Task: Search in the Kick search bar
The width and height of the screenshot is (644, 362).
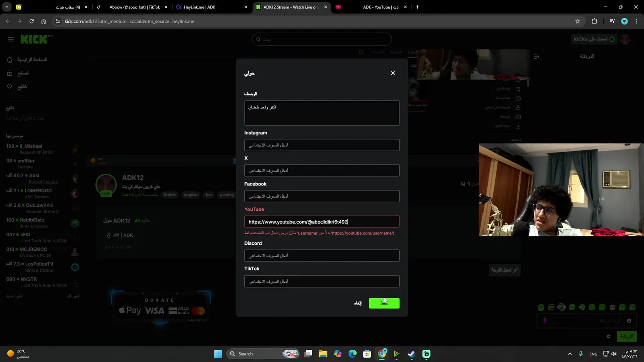Action: (x=322, y=39)
